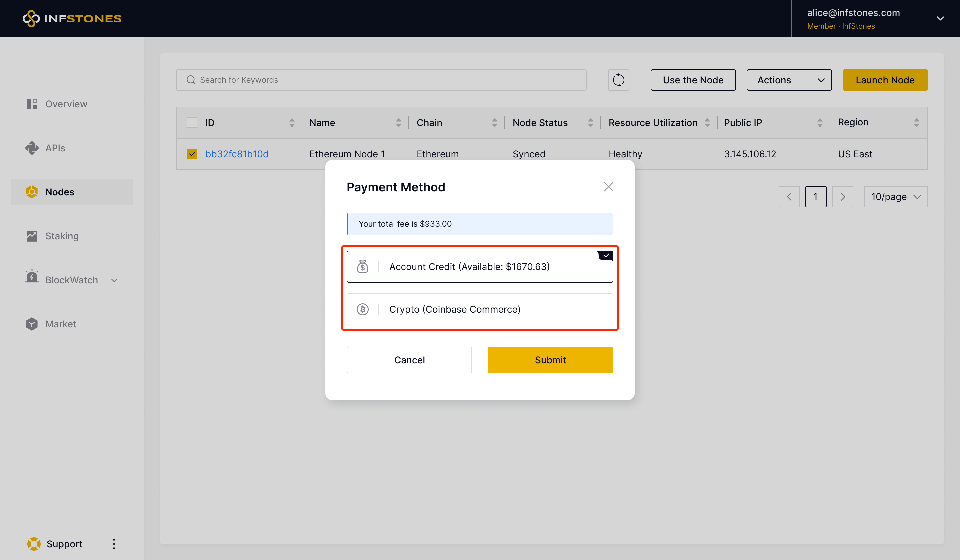Click the Support more options dots
The height and width of the screenshot is (560, 960).
[x=114, y=544]
